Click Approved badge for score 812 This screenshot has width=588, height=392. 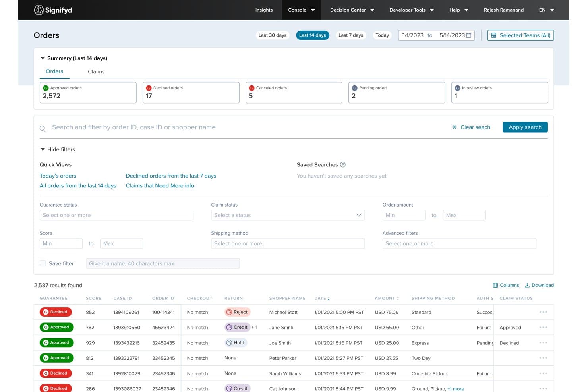point(57,358)
